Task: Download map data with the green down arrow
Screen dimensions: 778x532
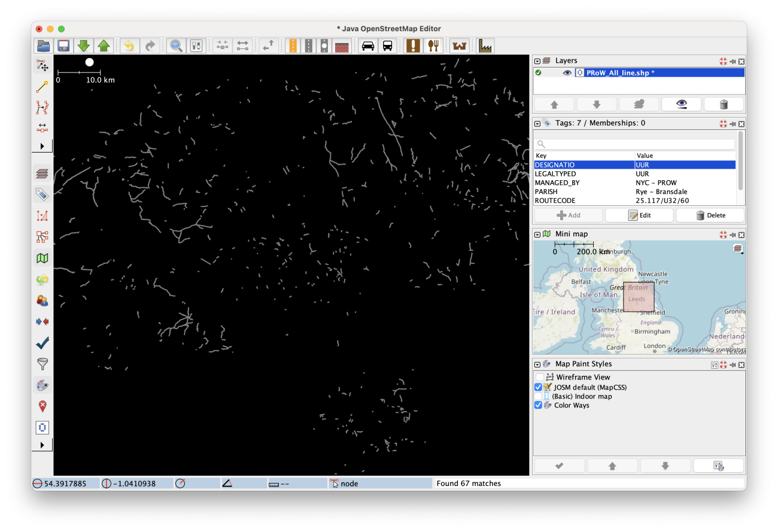Action: click(84, 45)
